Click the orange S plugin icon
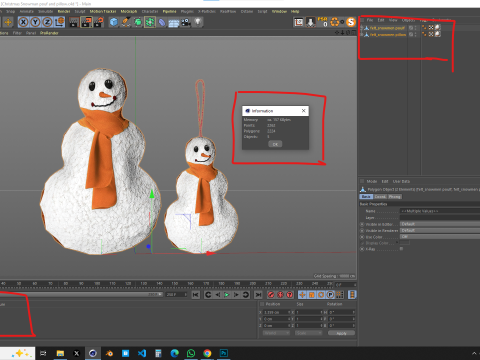This screenshot has width=480, height=360. click(x=351, y=22)
